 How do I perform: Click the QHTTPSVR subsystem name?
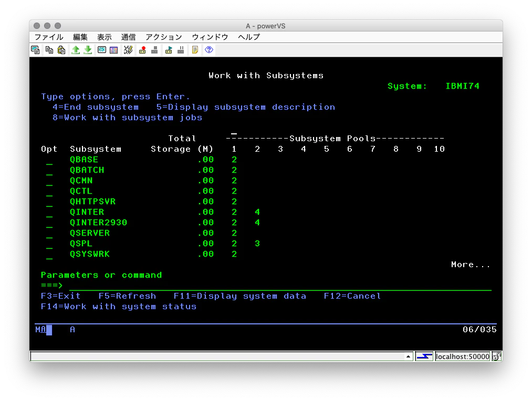point(92,202)
